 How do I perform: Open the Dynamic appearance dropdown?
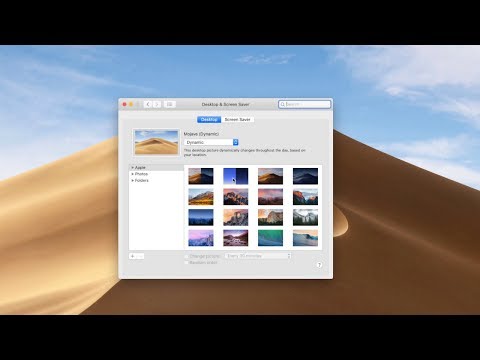(x=211, y=142)
